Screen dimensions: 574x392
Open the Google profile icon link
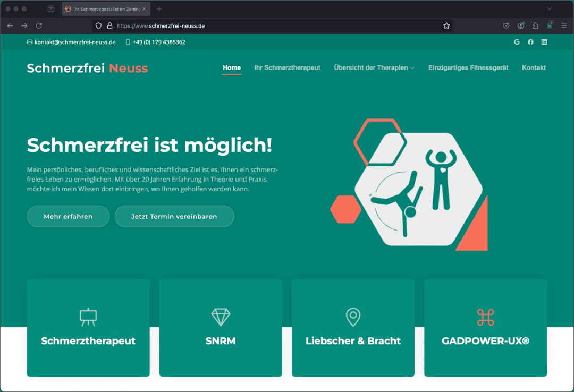(x=517, y=42)
